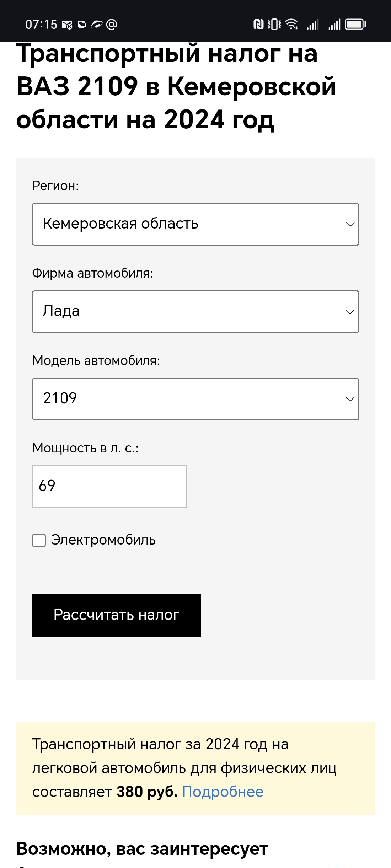Tap the @ notification icon in status bar
This screenshot has width=391, height=868.
[112, 24]
